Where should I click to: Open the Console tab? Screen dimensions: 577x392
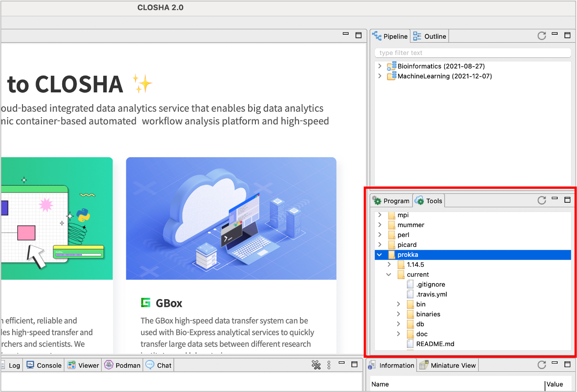click(x=44, y=365)
